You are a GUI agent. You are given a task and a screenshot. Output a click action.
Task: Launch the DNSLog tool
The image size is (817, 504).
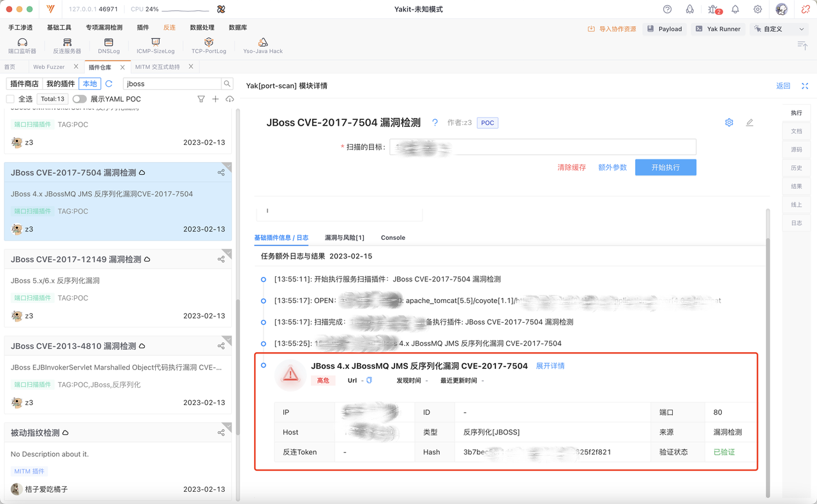[x=109, y=46]
